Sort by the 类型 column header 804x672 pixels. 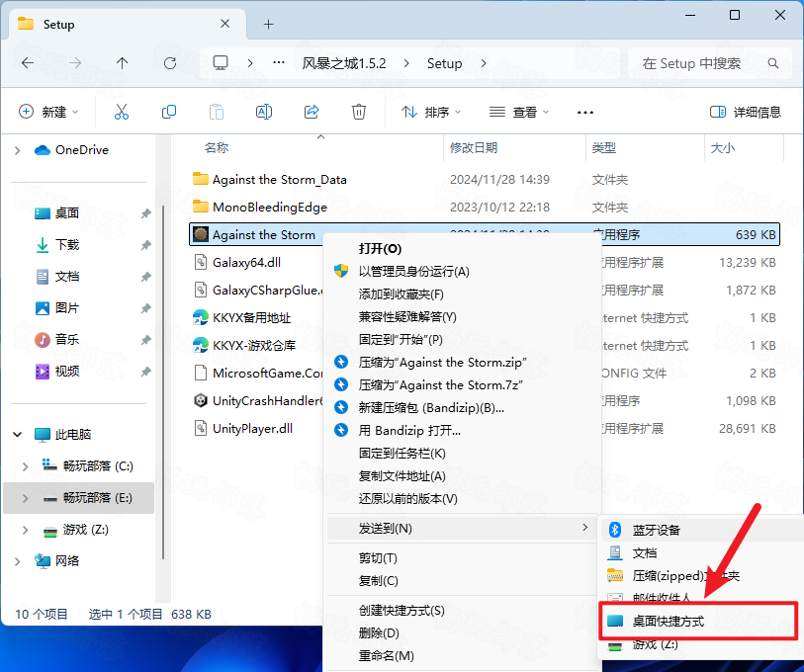point(603,148)
